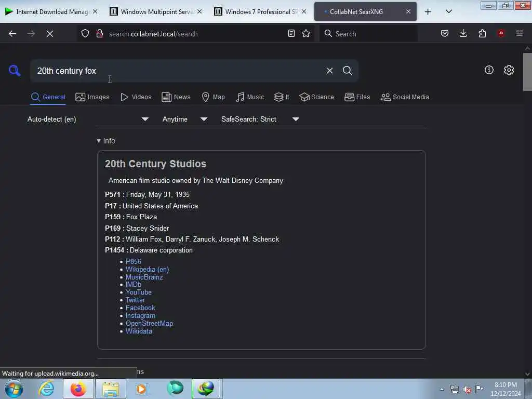Bookmark this page with star icon
This screenshot has width=532, height=399.
(306, 33)
